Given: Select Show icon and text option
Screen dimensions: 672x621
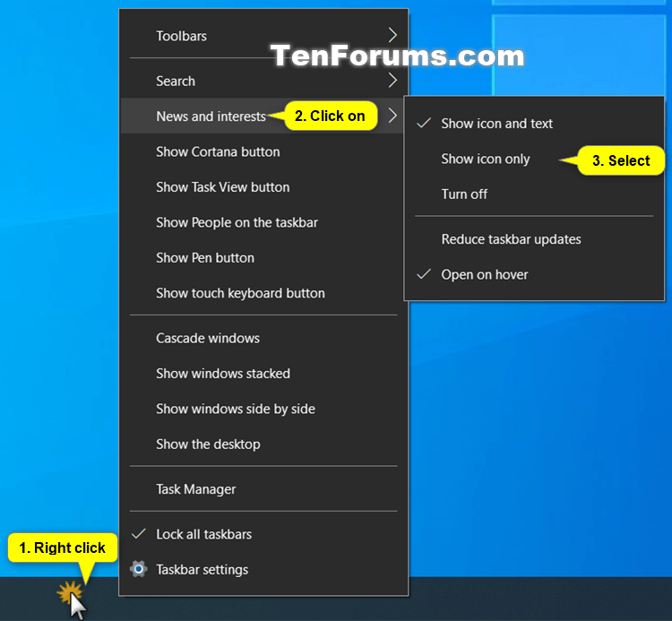Looking at the screenshot, I should click(534, 124).
